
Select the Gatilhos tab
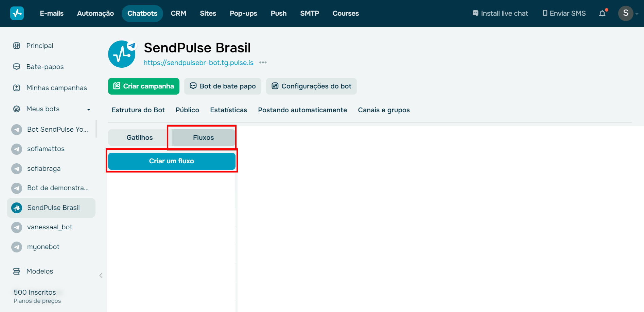(x=140, y=137)
